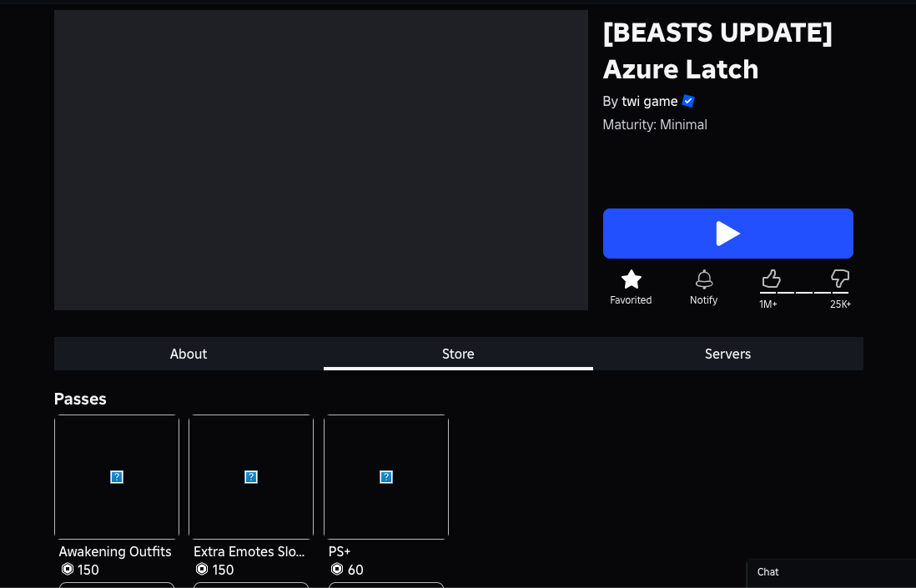Click the verified badge beside twi game
916x588 pixels.
coord(688,101)
